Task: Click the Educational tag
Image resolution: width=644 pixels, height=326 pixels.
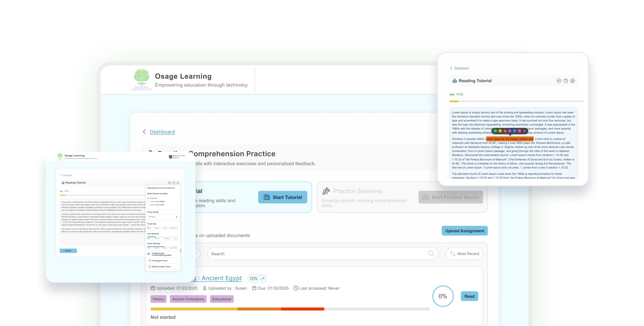Action: coord(221,299)
